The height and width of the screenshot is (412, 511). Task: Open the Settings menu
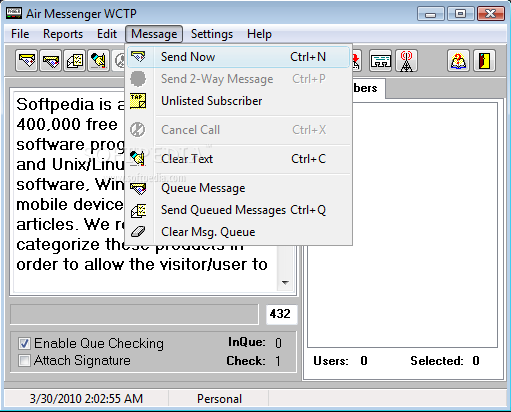click(x=212, y=34)
